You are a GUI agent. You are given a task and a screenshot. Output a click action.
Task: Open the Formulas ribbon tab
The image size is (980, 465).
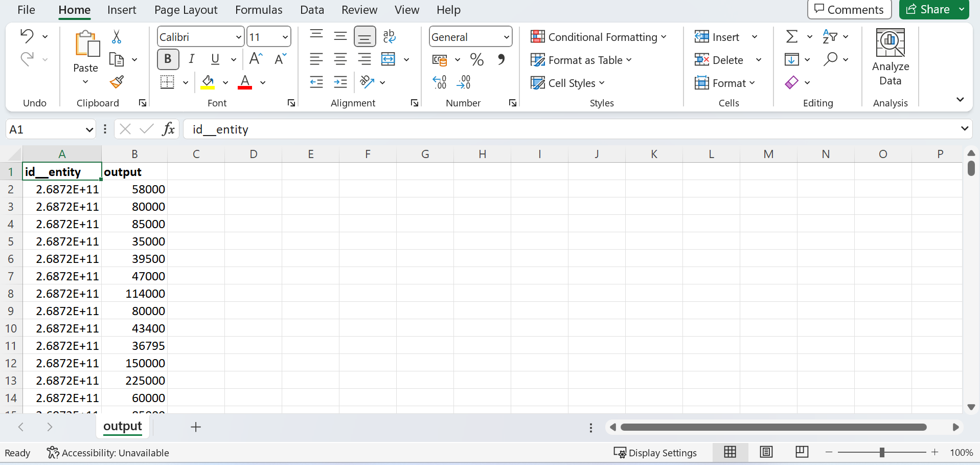[x=259, y=10]
